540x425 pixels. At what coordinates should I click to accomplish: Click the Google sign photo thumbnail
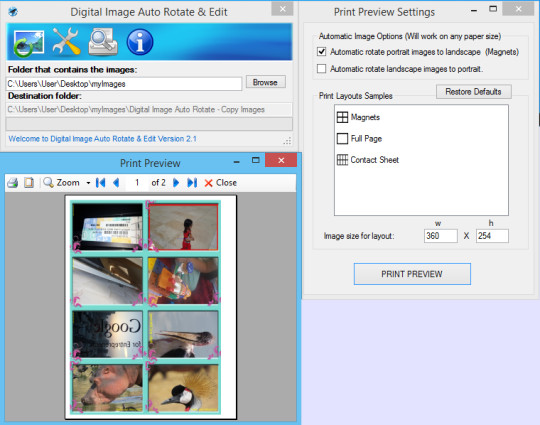pyautogui.click(x=107, y=334)
